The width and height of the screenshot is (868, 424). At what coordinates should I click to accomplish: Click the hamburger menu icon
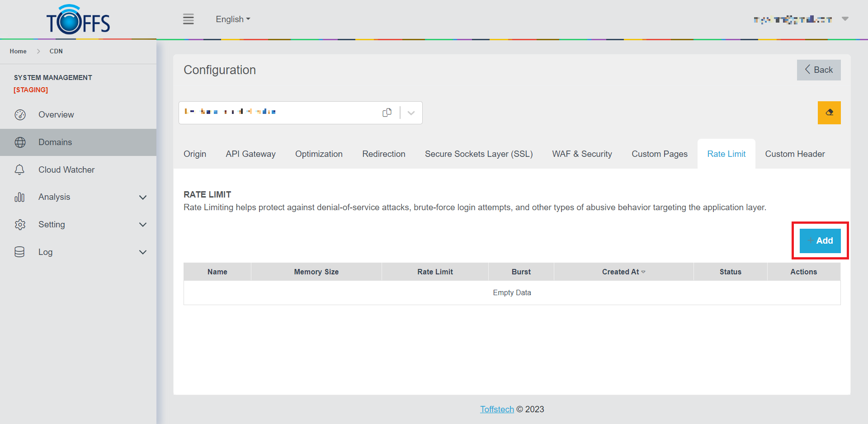tap(188, 19)
